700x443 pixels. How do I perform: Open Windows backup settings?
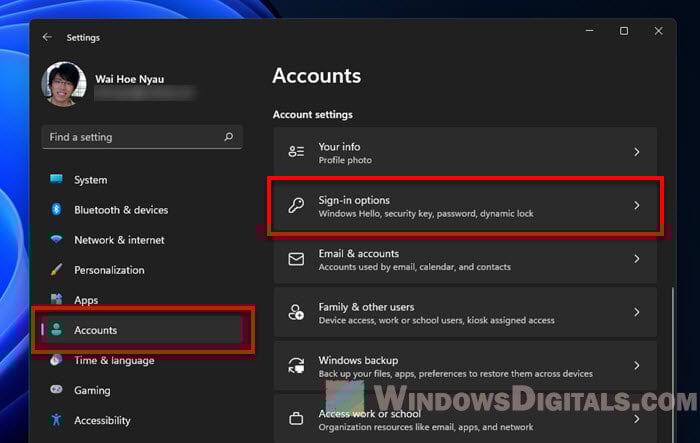pyautogui.click(x=465, y=366)
